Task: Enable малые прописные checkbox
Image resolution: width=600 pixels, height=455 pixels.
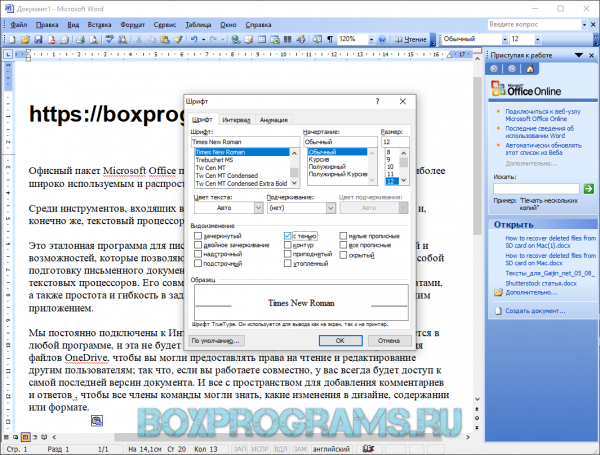Action: 343,236
